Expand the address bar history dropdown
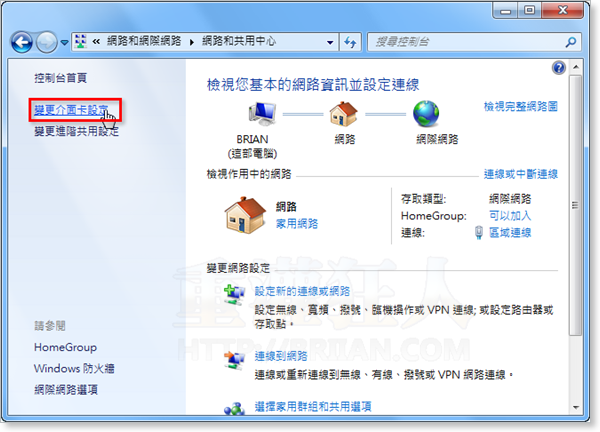Image resolution: width=600 pixels, height=432 pixels. tap(330, 42)
